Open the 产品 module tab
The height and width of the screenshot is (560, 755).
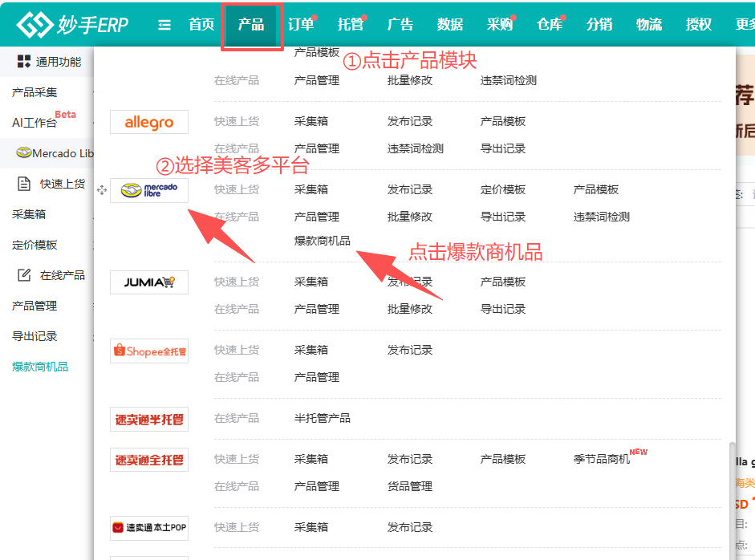pos(251,24)
